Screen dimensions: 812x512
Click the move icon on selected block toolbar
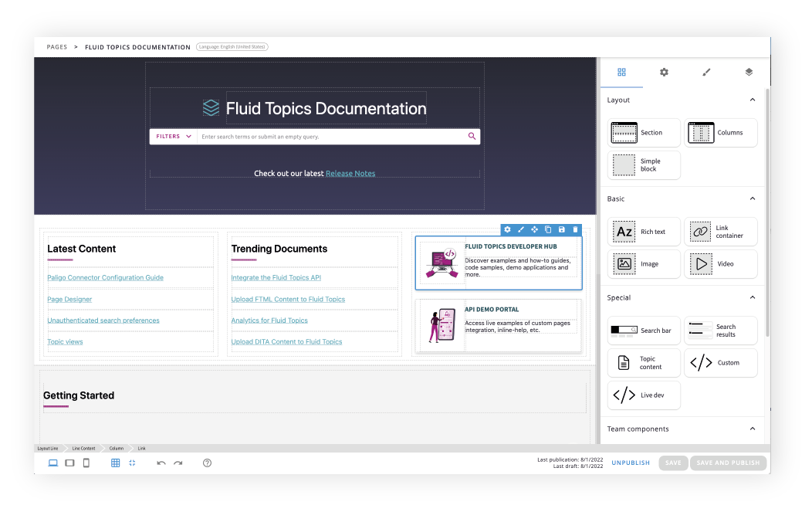[534, 229]
